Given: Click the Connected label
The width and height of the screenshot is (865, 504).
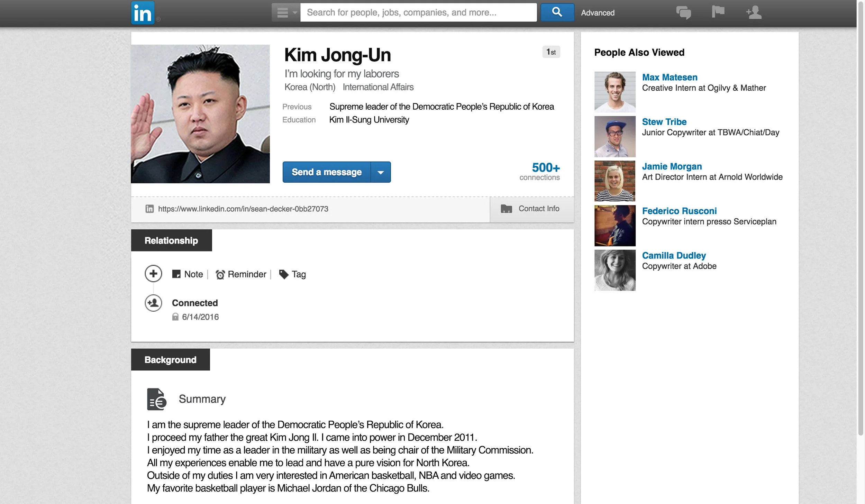Looking at the screenshot, I should pyautogui.click(x=195, y=303).
